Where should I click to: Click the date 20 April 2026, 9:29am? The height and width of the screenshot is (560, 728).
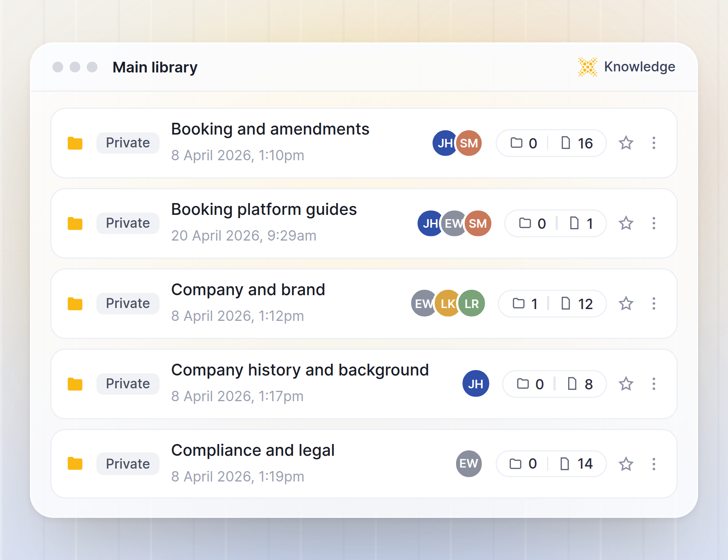coord(244,236)
